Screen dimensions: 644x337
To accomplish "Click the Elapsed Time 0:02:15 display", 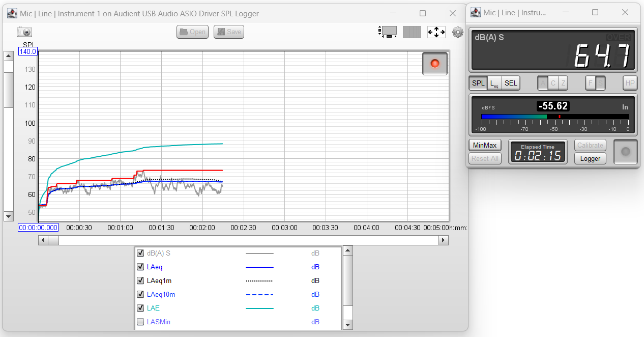I will point(538,153).
